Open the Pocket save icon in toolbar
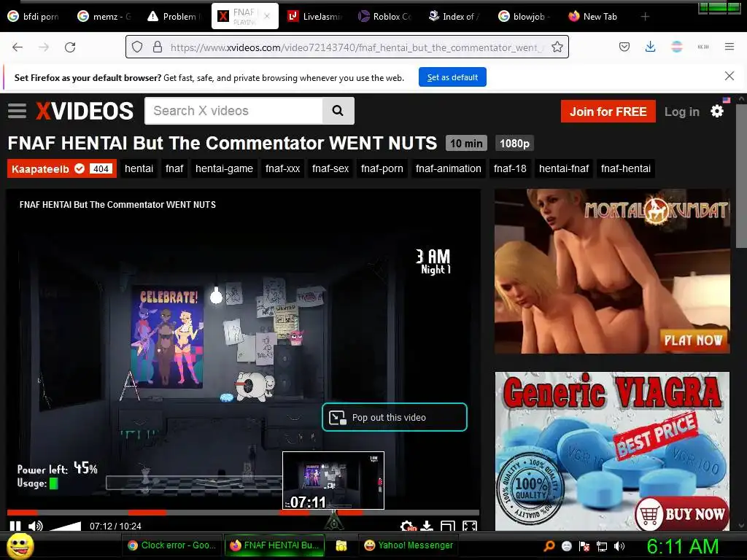Viewport: 747px width, 560px height. pyautogui.click(x=624, y=47)
